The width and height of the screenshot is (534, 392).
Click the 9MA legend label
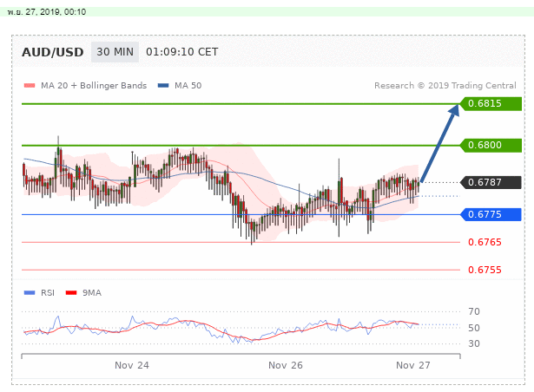pos(92,292)
